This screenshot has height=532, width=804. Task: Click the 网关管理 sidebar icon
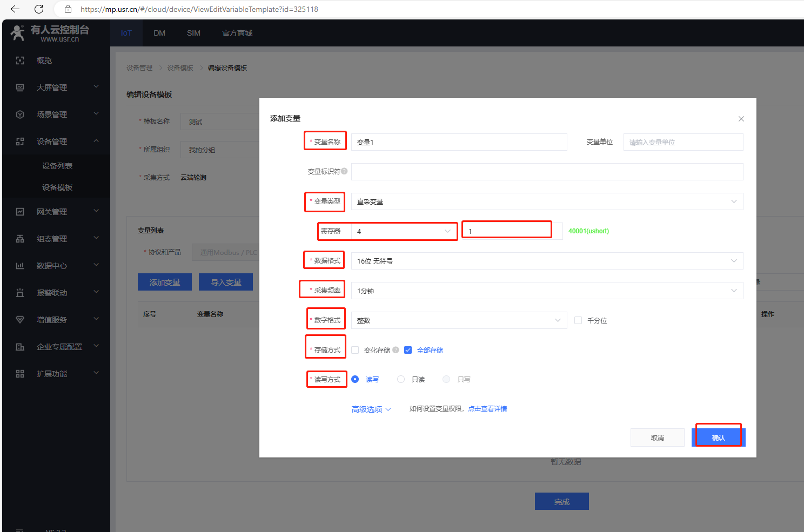(20, 212)
